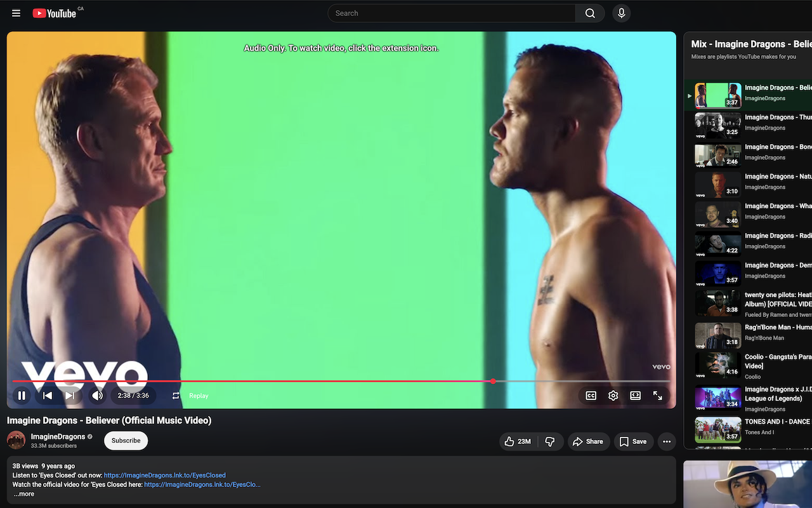Expand description with ...more
This screenshot has width=812, height=508.
[24, 494]
